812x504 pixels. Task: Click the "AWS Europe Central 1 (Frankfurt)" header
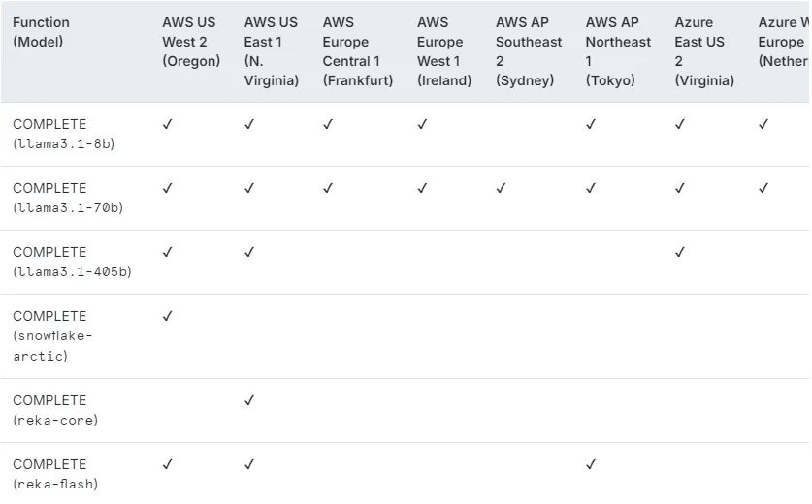point(357,51)
